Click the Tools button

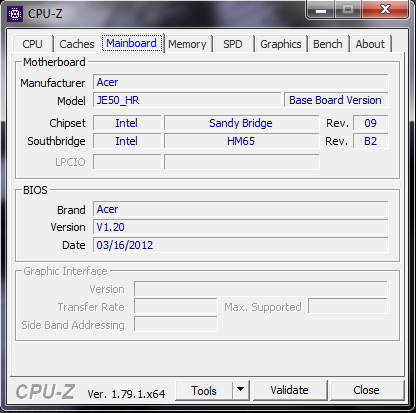[204, 390]
